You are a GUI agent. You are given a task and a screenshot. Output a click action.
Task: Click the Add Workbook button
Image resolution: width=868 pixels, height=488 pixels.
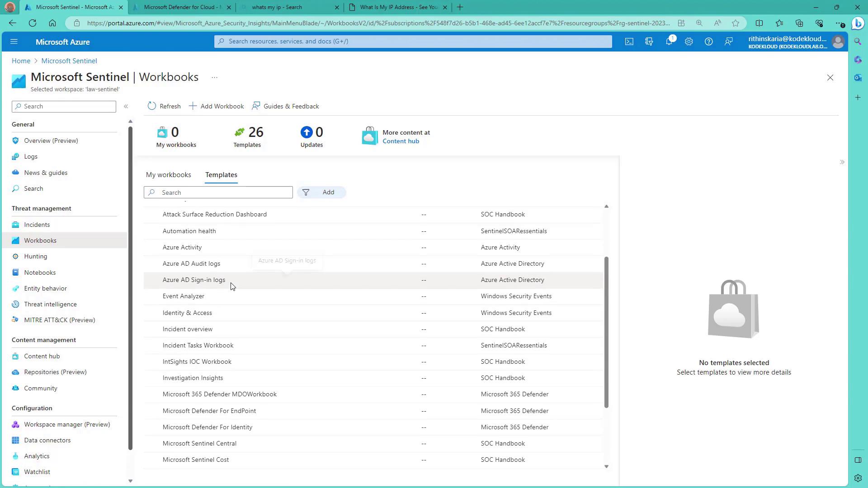(216, 106)
